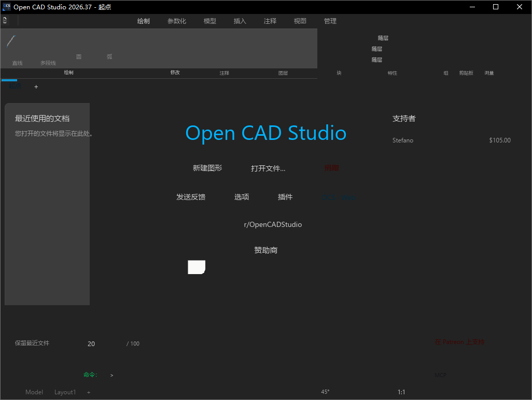Expand the 块 ribbon panel label
532x400 pixels.
[339, 73]
